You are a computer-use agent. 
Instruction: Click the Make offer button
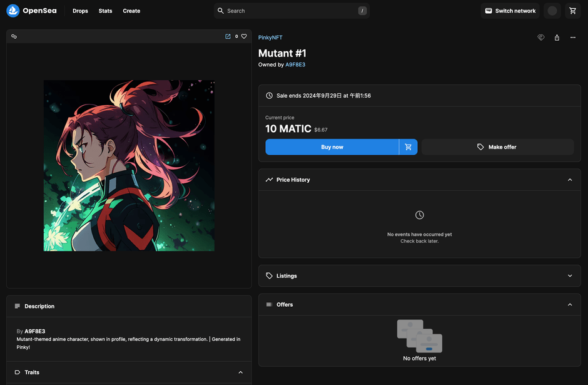497,147
